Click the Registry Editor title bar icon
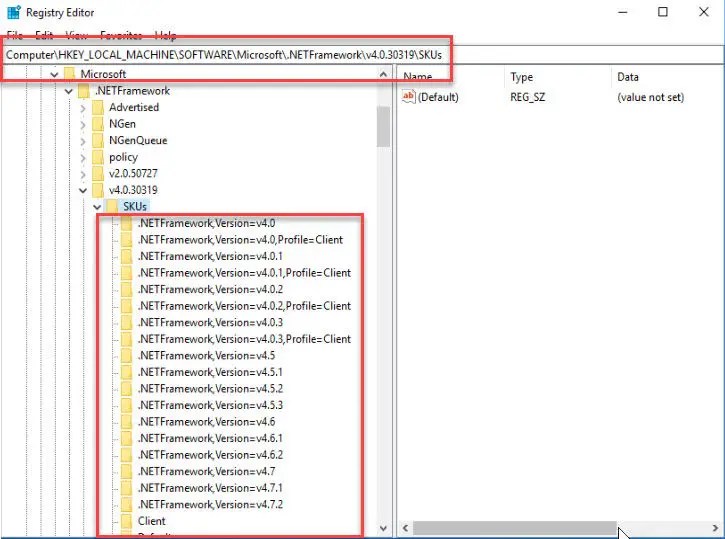Image resolution: width=725 pixels, height=539 pixels. [x=13, y=12]
